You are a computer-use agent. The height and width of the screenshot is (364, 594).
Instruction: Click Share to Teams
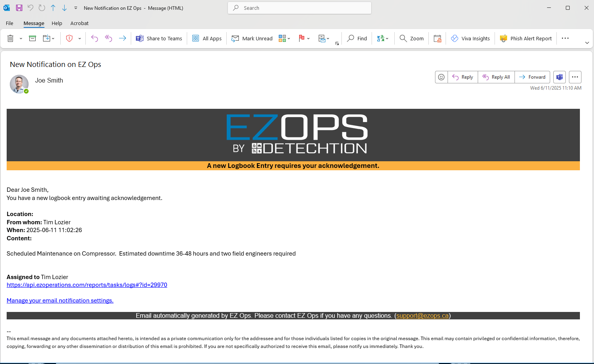coord(159,38)
